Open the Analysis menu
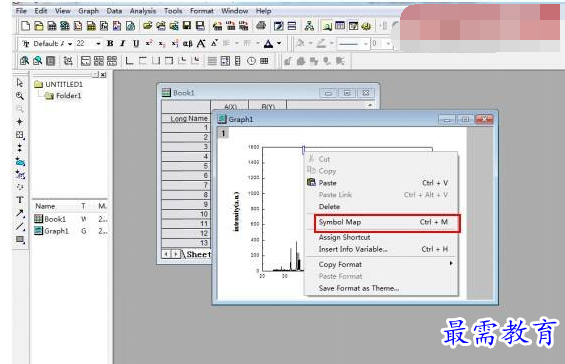Image resolution: width=565 pixels, height=364 pixels. 143,11
